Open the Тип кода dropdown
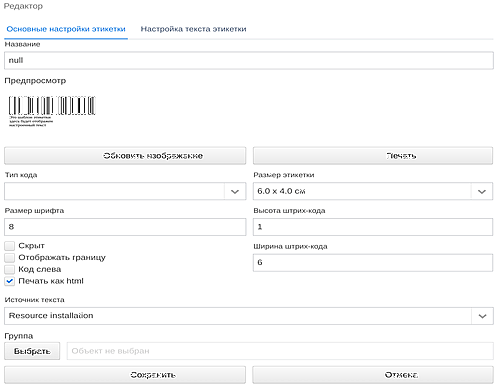 coord(125,191)
